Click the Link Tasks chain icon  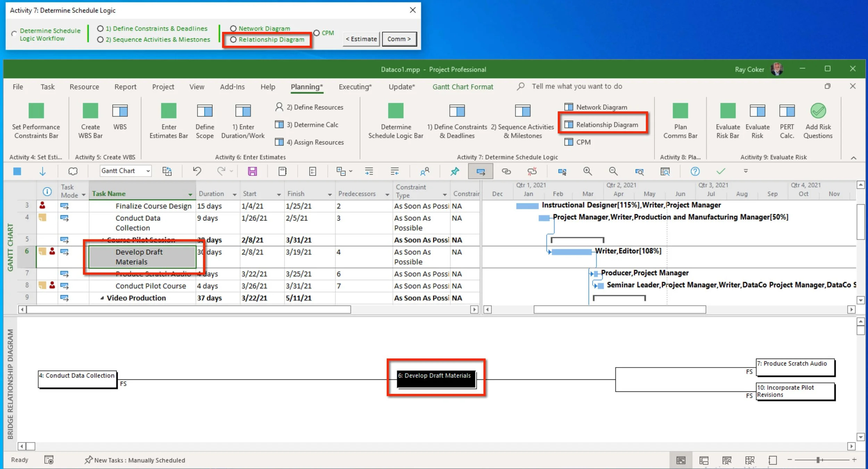(506, 171)
